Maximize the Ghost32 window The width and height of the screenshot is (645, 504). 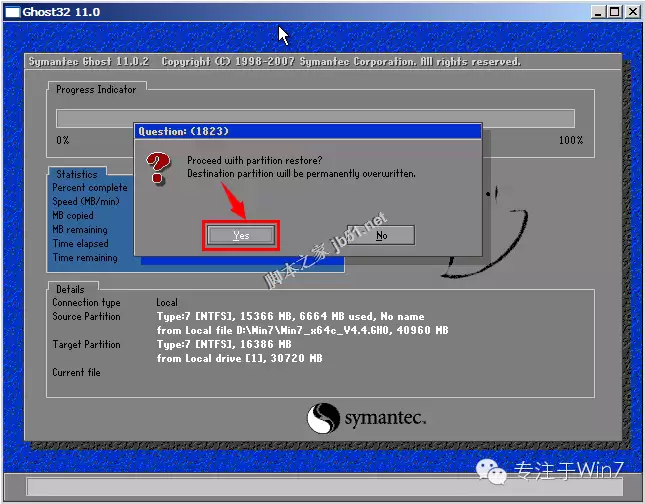point(614,12)
